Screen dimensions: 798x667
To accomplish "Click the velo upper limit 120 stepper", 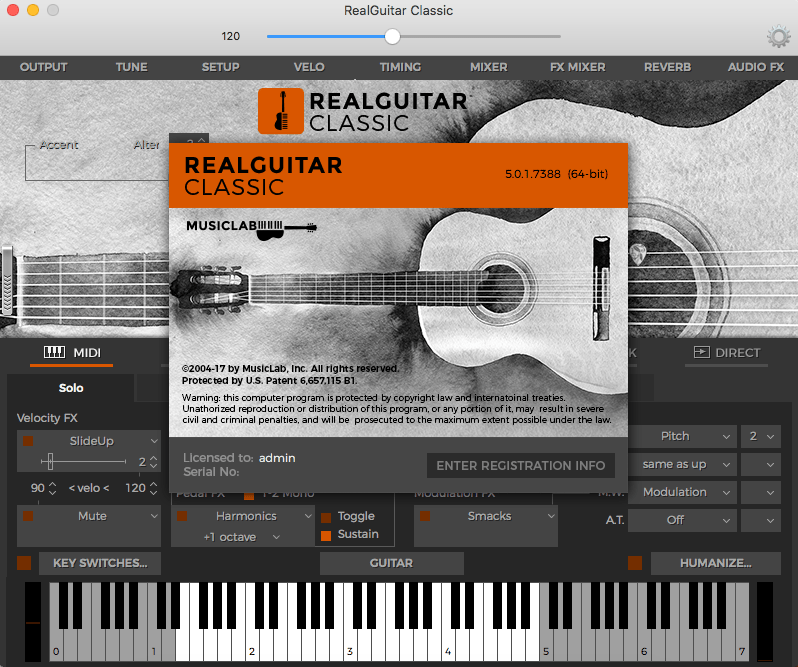I will pos(154,488).
